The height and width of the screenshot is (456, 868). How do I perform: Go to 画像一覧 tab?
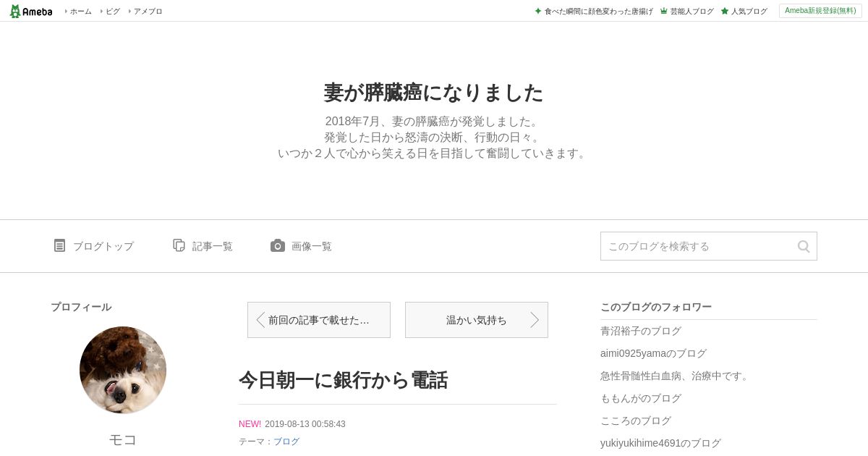[x=312, y=246]
